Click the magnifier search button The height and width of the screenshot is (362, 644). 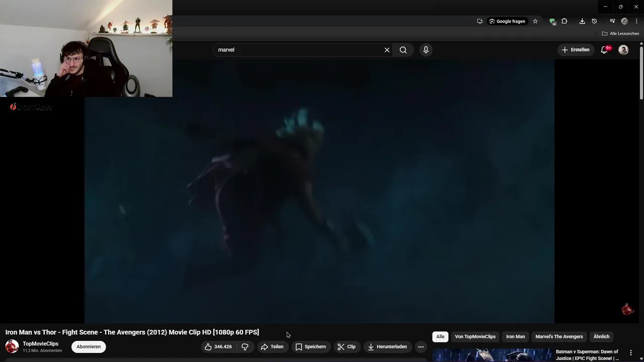[x=403, y=50]
